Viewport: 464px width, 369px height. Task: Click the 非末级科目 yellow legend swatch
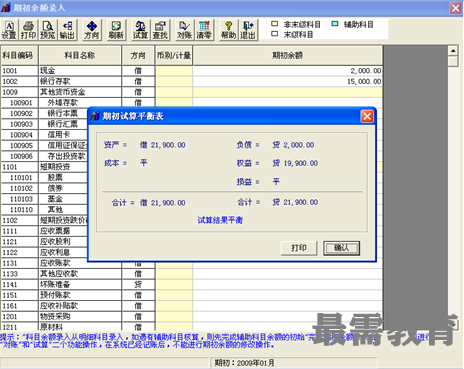coord(275,24)
